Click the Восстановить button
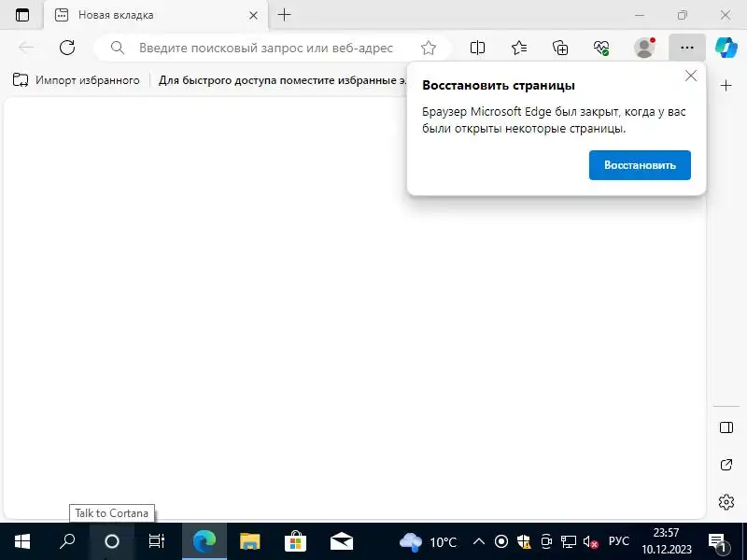The image size is (747, 560). tap(640, 165)
